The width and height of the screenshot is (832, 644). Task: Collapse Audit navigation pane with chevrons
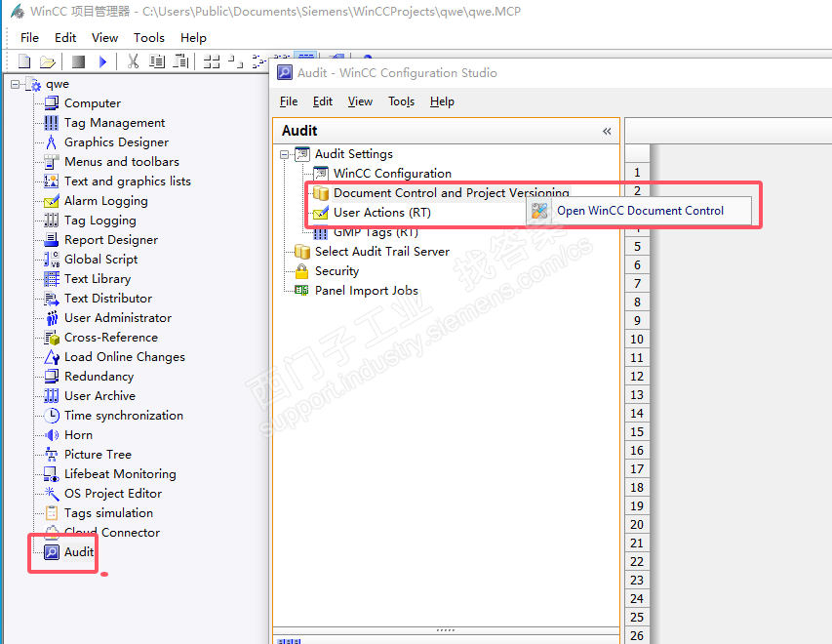(607, 131)
